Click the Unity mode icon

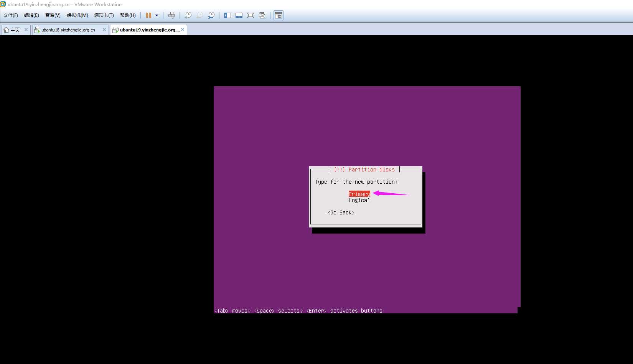(262, 15)
